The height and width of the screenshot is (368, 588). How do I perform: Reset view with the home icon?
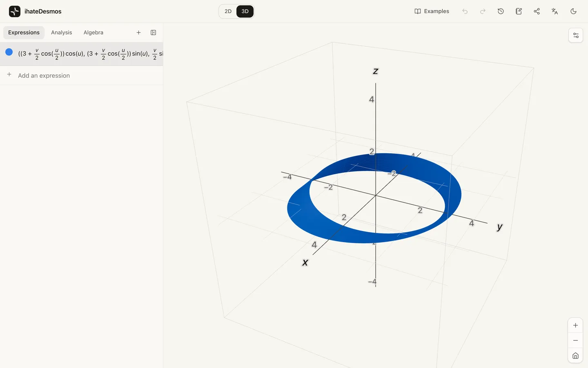click(575, 356)
